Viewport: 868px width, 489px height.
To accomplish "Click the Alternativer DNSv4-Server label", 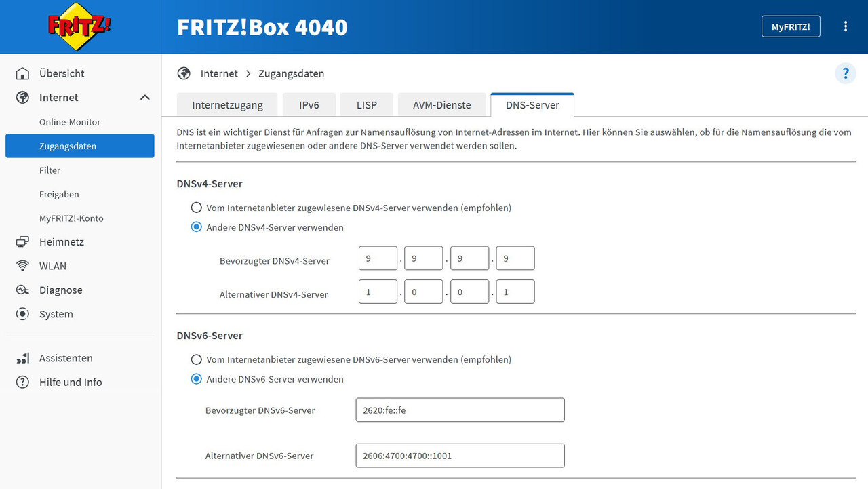I will [274, 294].
